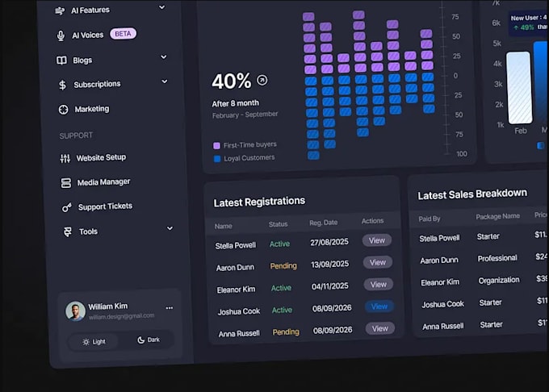
Task: Open the Subscriptions menu item
Action: tap(97, 84)
